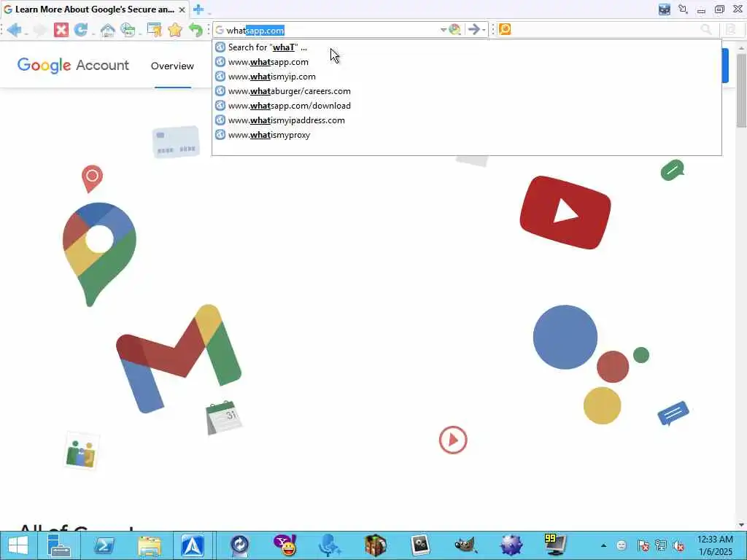Click the colorful icon inside address bar
Screen dimensions: 747x560
coord(455,29)
